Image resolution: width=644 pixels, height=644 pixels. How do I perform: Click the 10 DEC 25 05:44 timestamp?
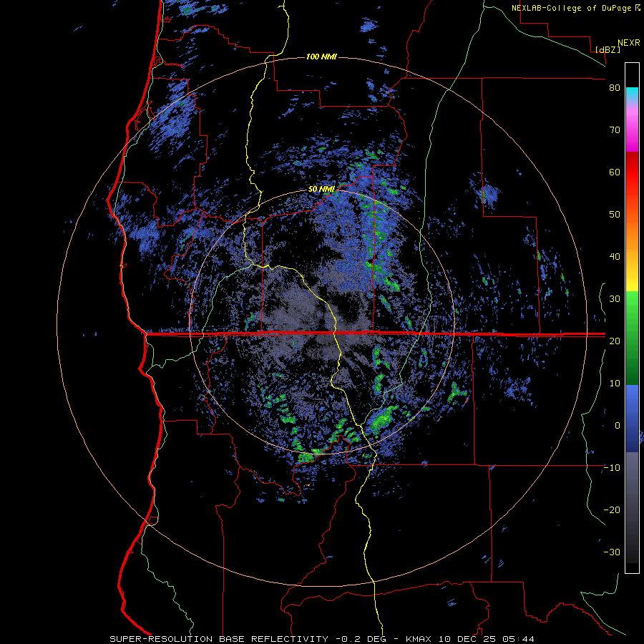point(485,639)
